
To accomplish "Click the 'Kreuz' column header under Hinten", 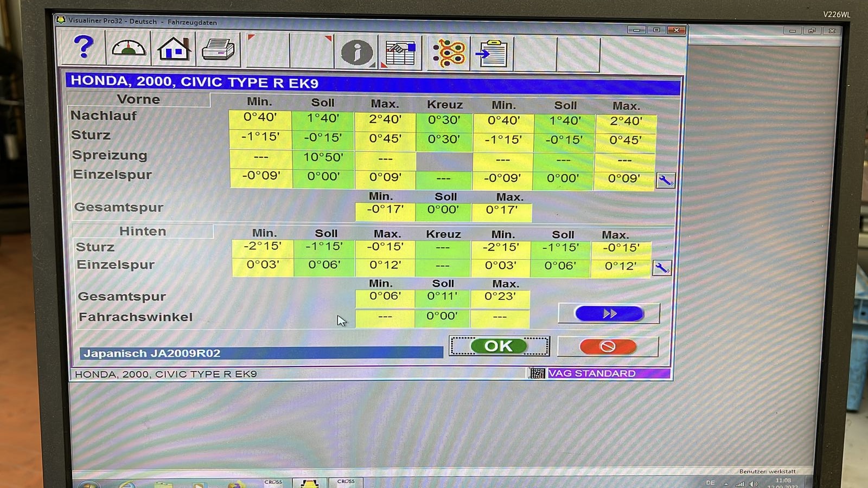I will [x=444, y=234].
